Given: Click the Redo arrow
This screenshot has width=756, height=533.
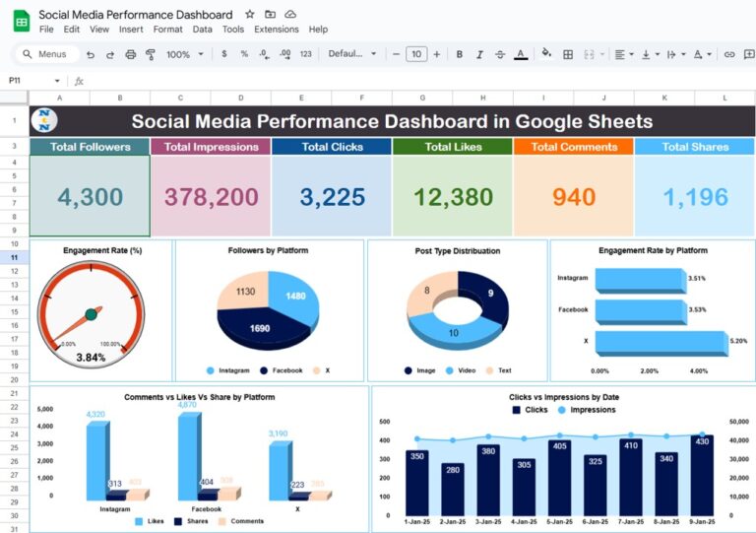Looking at the screenshot, I should (x=110, y=54).
